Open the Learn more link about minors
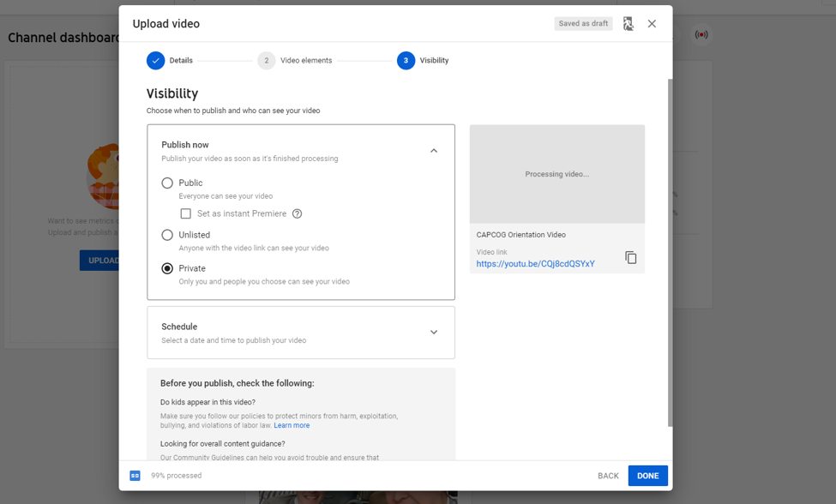 (292, 425)
